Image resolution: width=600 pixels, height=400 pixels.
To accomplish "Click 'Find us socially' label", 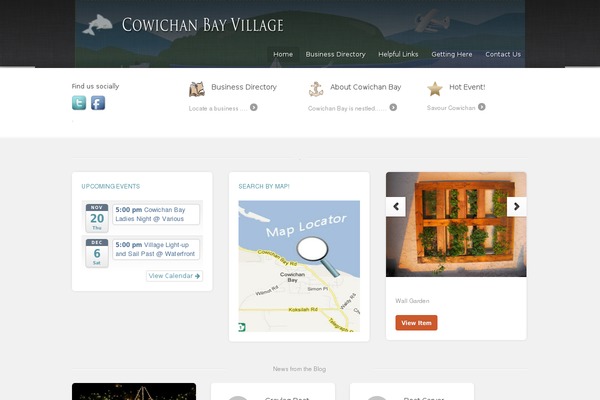I will click(x=95, y=86).
